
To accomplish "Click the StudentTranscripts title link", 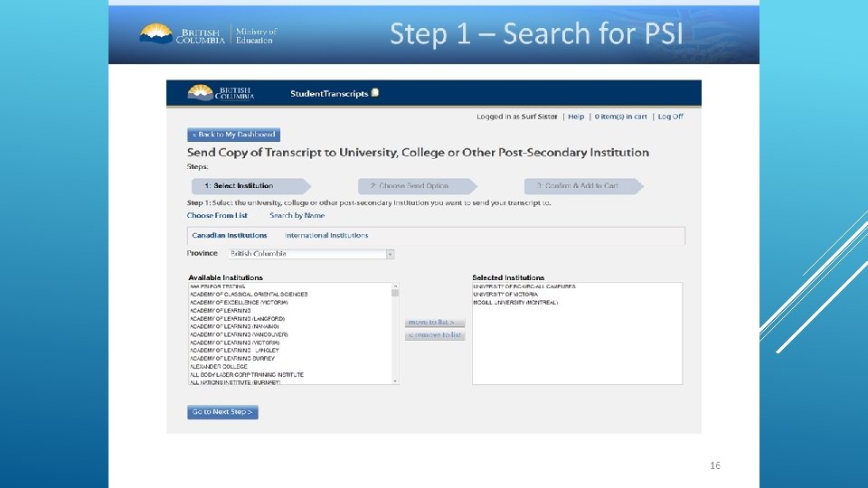I will pos(329,93).
